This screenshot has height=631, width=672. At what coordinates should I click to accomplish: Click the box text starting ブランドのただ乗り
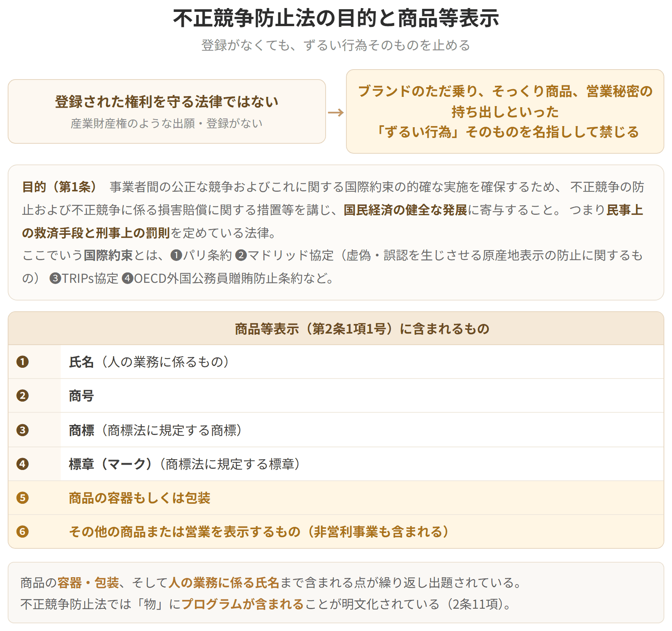point(505,111)
